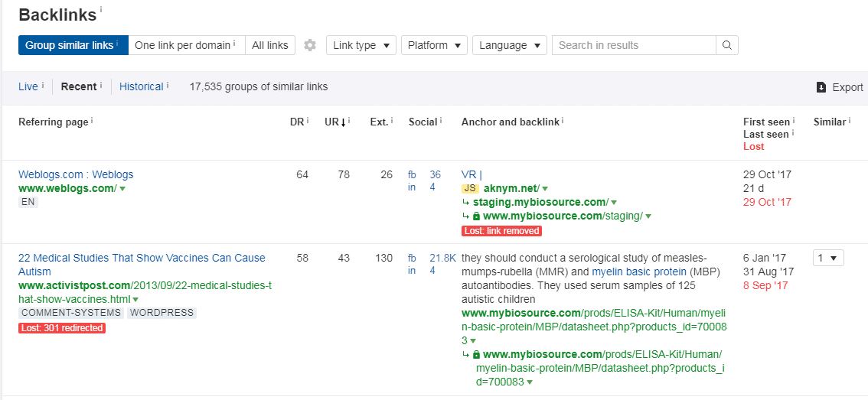The width and height of the screenshot is (868, 400).
Task: Open the Language filter dropdown
Action: pos(509,45)
